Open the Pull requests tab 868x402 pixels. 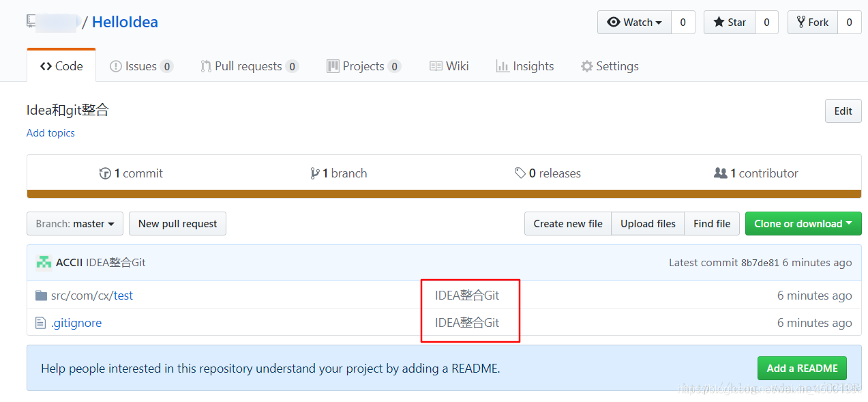tap(249, 66)
